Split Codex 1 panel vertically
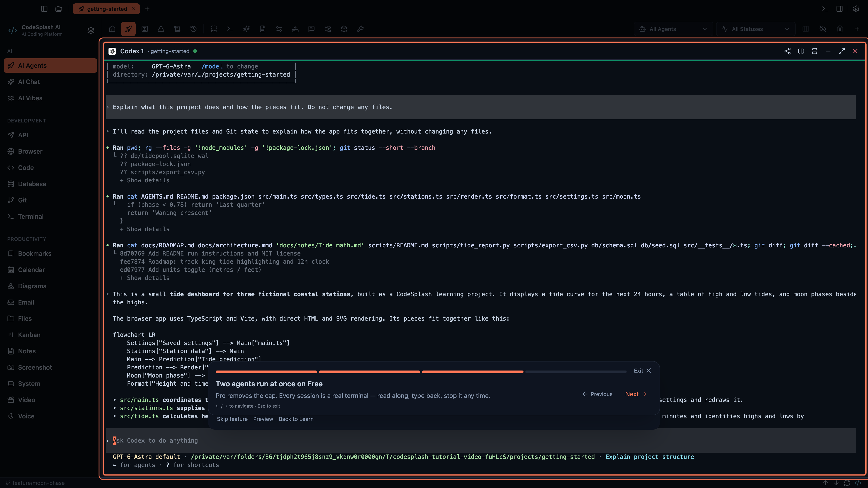This screenshot has width=868, height=488. point(801,51)
